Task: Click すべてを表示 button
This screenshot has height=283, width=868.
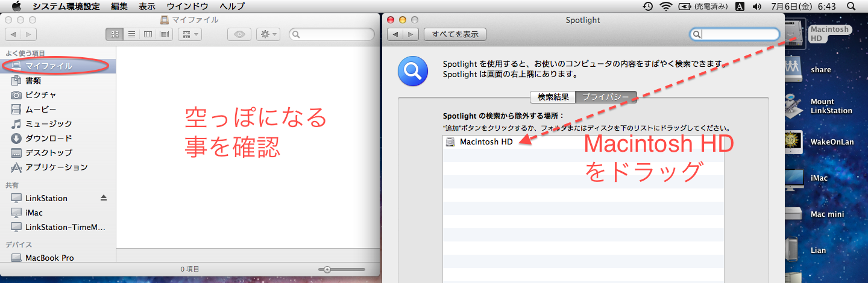Action: 455,34
